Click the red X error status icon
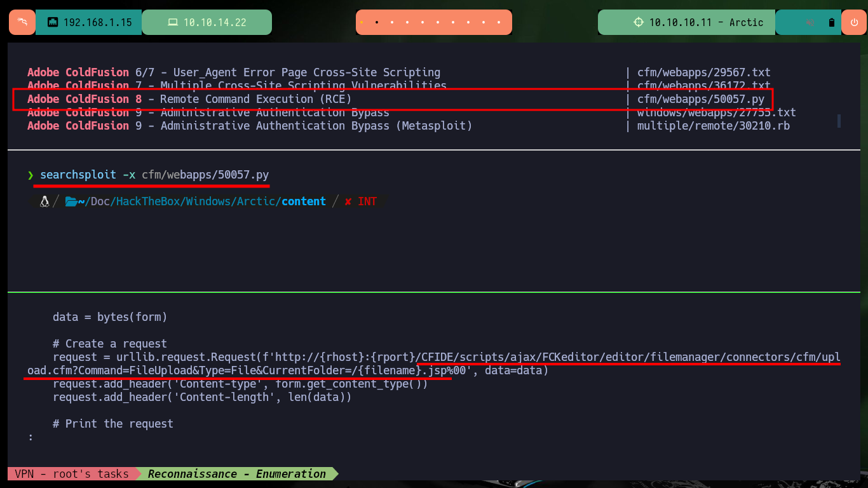 pos(348,201)
